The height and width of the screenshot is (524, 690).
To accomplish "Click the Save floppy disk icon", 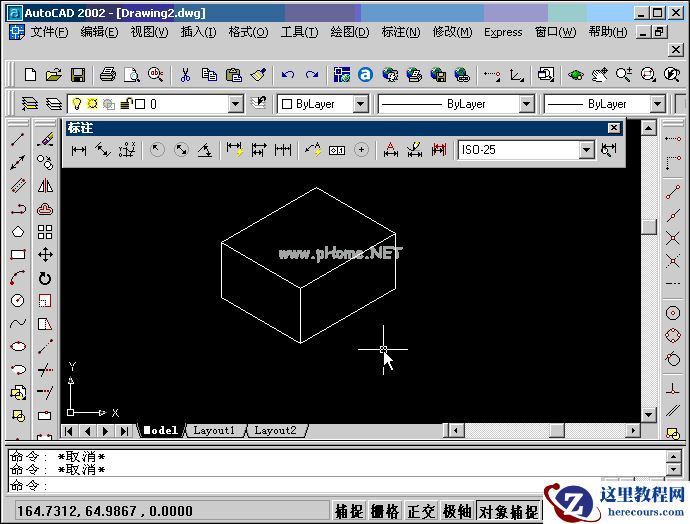I will tap(78, 75).
